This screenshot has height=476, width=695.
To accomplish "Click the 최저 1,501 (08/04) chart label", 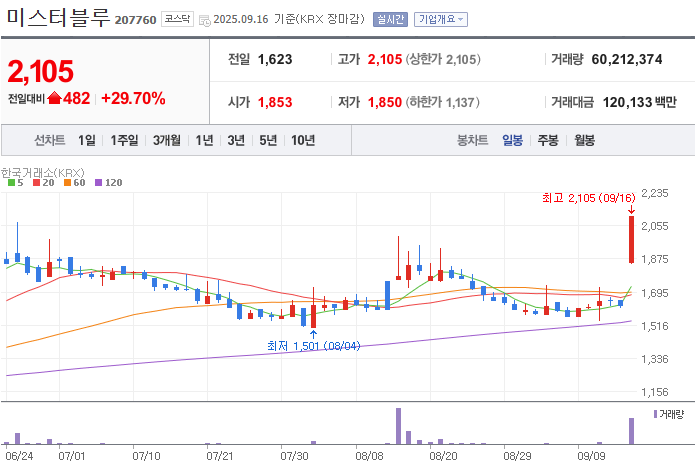I will point(314,346).
